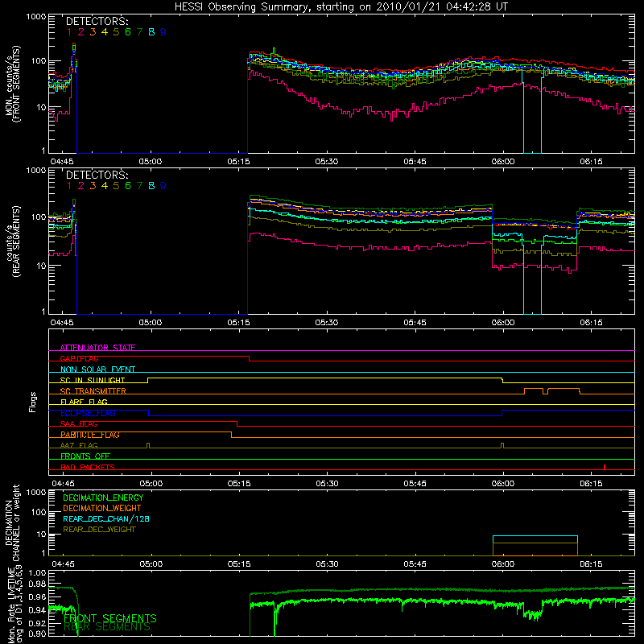Click the '(FRONT SEGMENTS)' counts y-axis title

[17, 85]
